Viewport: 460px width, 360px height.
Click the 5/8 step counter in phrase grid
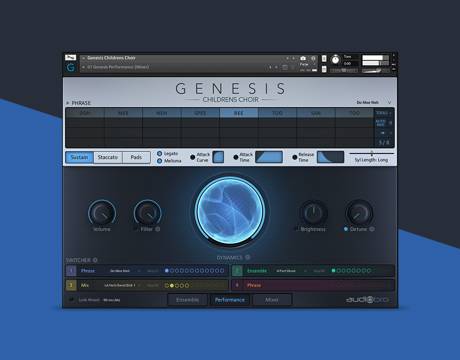(384, 143)
